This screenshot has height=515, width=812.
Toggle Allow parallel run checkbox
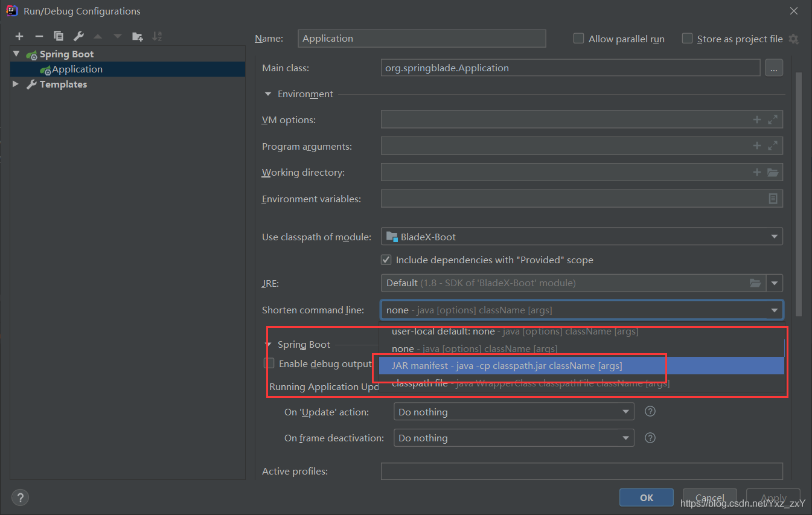point(578,39)
